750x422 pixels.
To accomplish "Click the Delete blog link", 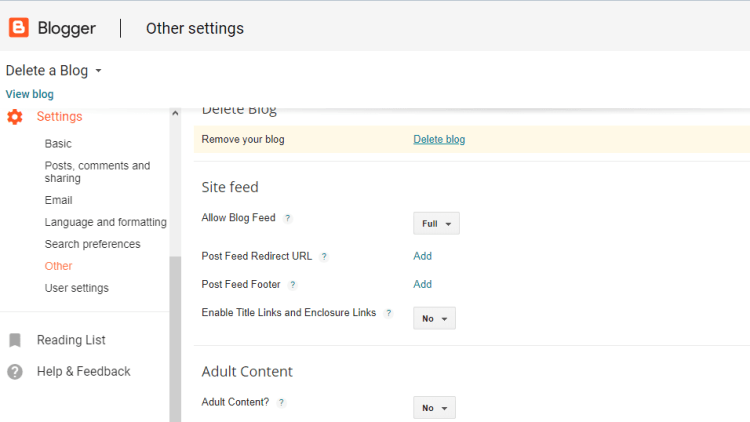I will click(439, 139).
